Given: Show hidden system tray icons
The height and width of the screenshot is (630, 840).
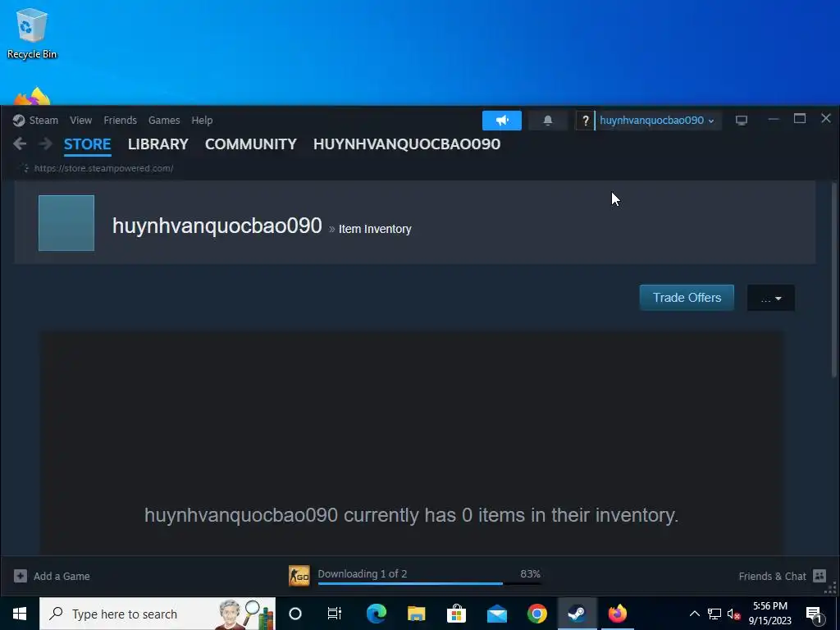Looking at the screenshot, I should [x=694, y=614].
